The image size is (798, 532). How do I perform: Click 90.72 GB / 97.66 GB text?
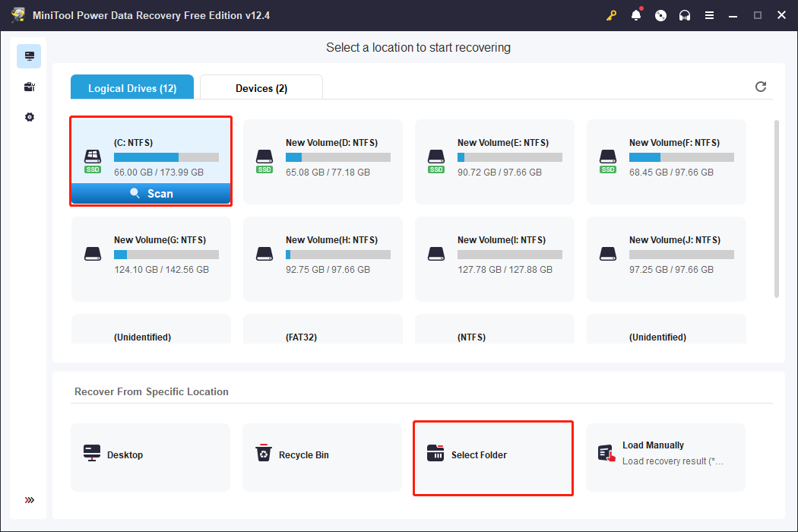pyautogui.click(x=499, y=172)
